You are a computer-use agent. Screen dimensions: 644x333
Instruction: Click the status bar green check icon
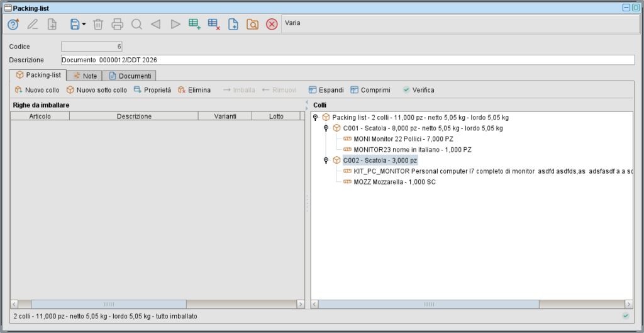626,316
